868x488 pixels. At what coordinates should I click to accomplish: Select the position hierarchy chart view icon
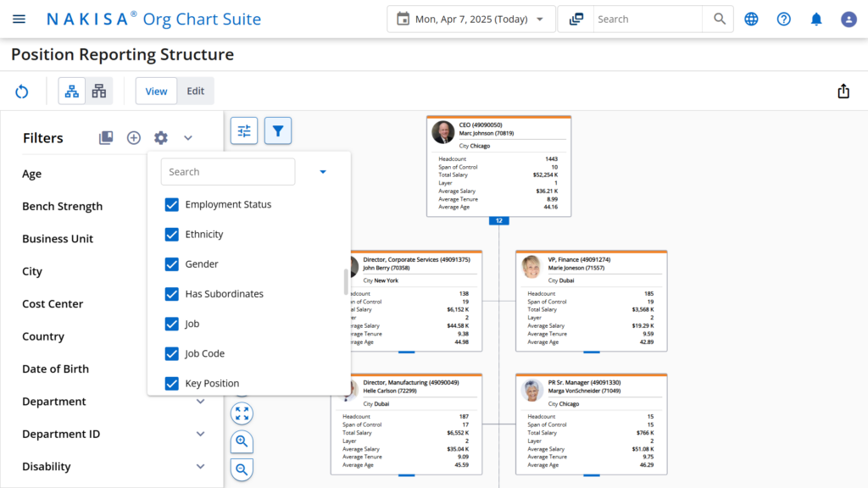71,91
